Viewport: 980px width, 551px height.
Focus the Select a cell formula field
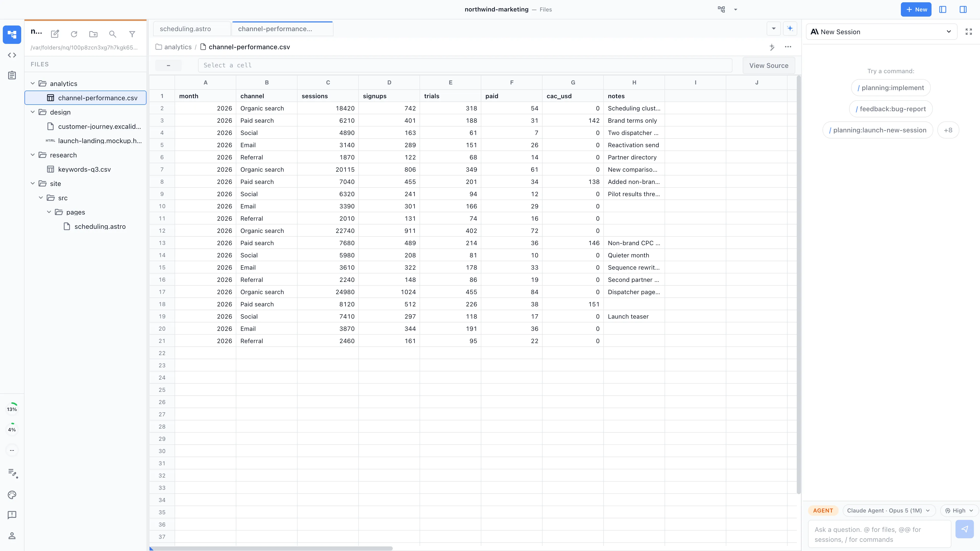(465, 65)
